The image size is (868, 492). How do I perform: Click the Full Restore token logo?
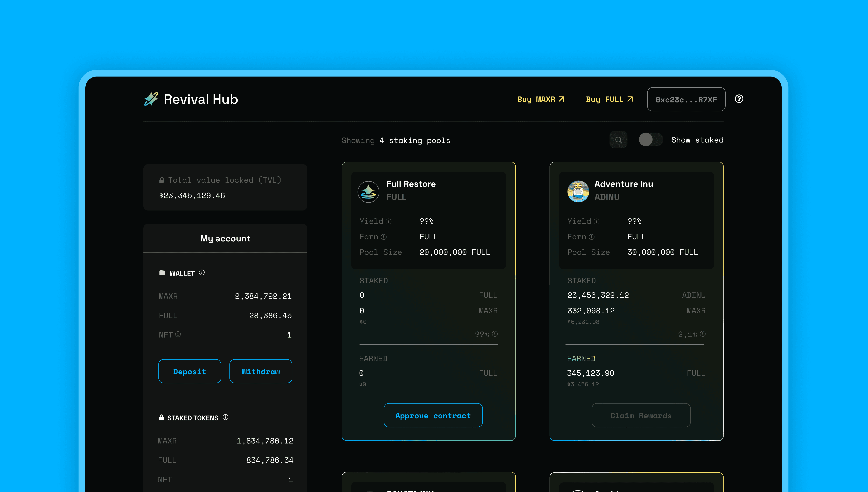pyautogui.click(x=368, y=192)
